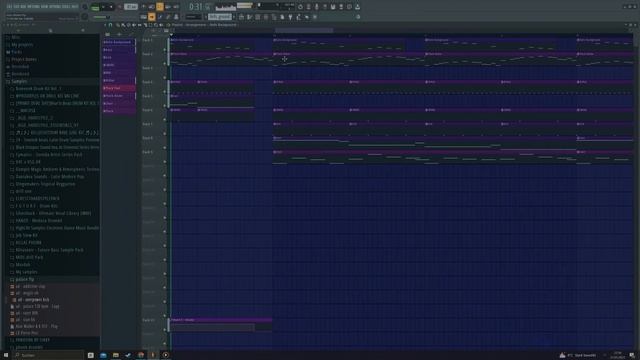Expand the Rendered browser folder

click(x=20, y=74)
